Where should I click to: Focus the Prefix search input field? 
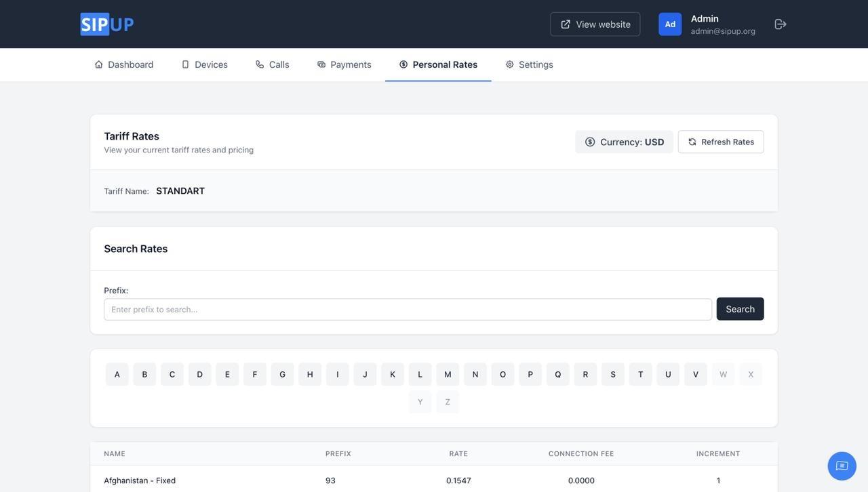[x=408, y=310]
